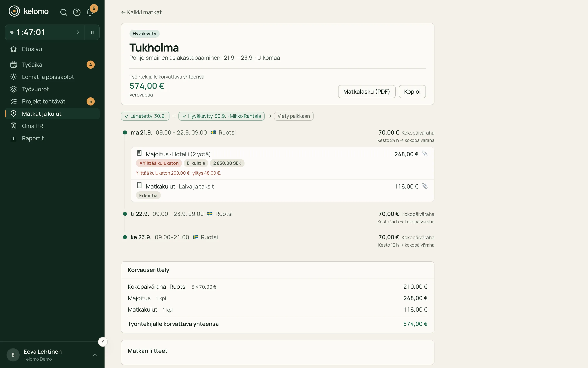Click the Lähetetty 30.9. status chip
This screenshot has height=368, width=588.
(145, 116)
